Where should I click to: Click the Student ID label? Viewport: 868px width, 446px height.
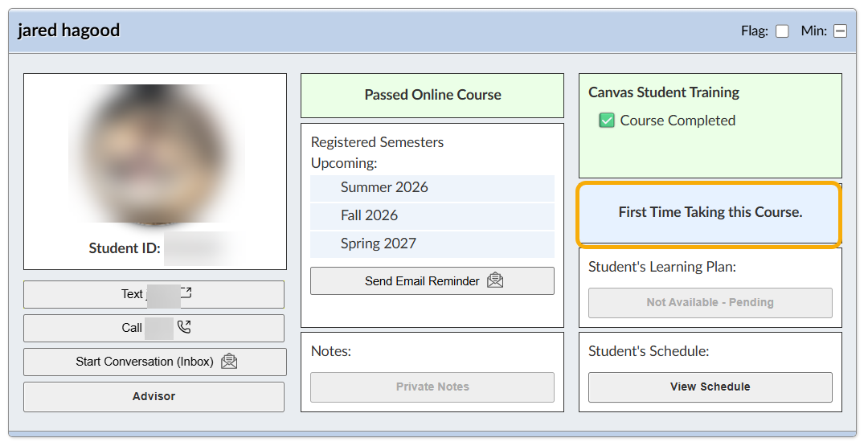click(125, 248)
